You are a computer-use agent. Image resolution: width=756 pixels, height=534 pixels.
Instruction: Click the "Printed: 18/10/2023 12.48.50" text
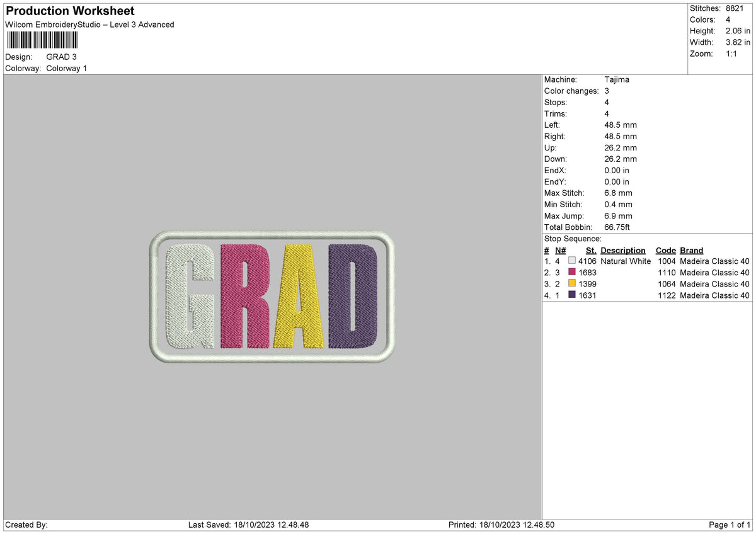point(501,525)
